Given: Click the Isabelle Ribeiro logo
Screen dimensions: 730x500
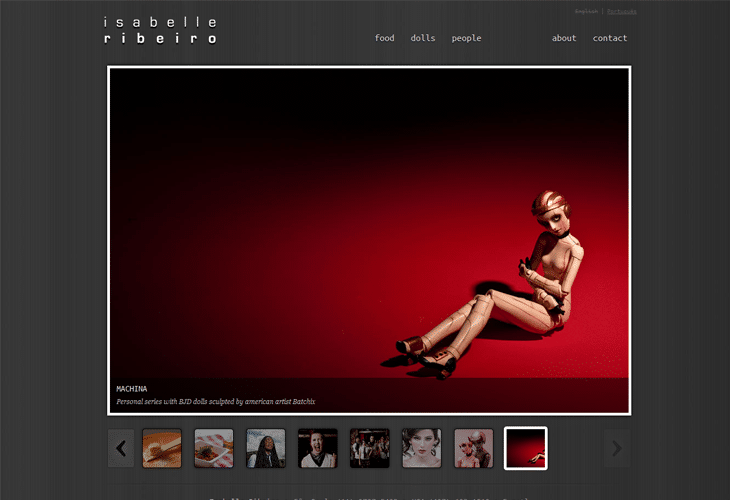Looking at the screenshot, I should point(160,30).
